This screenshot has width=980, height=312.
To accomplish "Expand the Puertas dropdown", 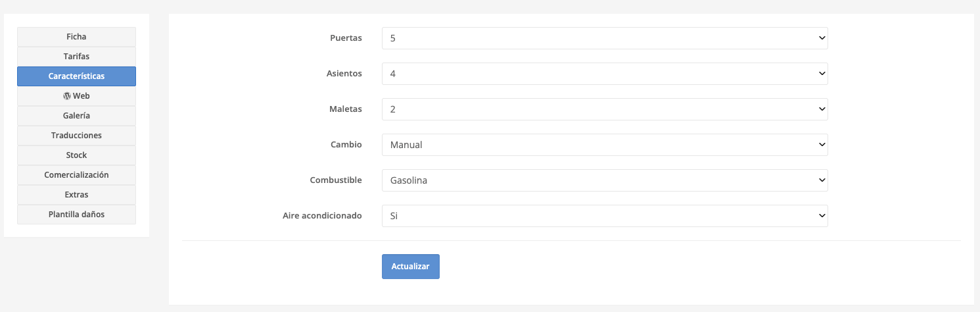I will (605, 38).
